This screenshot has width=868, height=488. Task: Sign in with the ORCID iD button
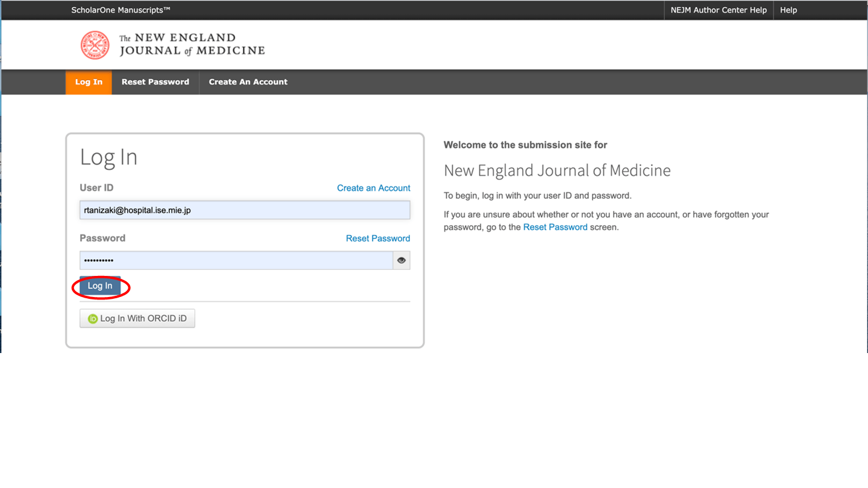coord(137,319)
